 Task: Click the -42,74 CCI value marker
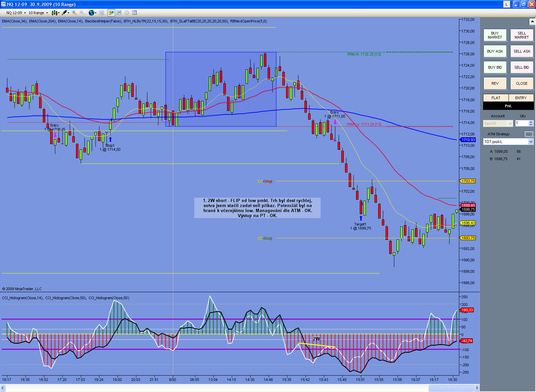click(467, 341)
